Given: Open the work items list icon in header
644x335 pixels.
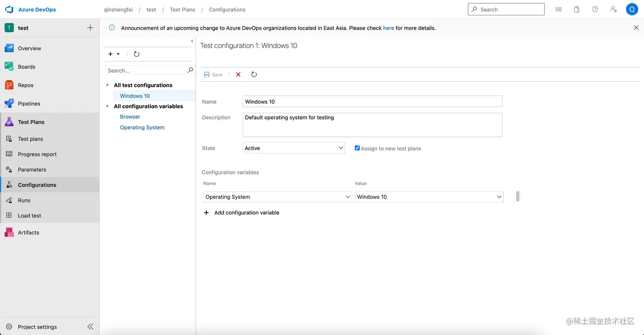Looking at the screenshot, I should [x=558, y=9].
